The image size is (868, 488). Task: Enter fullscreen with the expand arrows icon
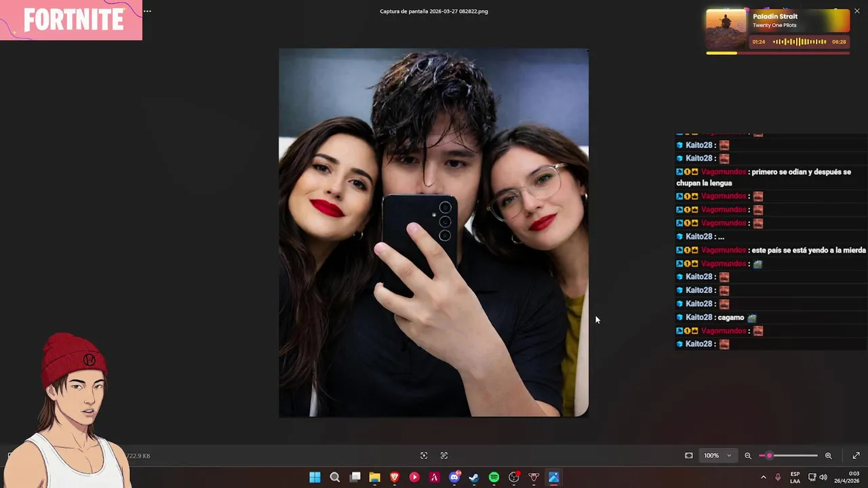tap(856, 455)
